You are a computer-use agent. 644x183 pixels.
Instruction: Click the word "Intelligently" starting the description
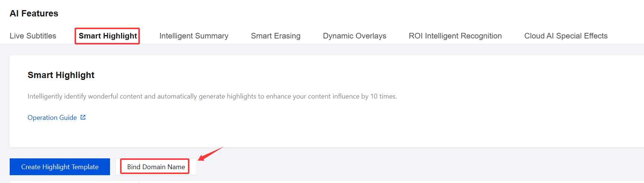[x=45, y=96]
